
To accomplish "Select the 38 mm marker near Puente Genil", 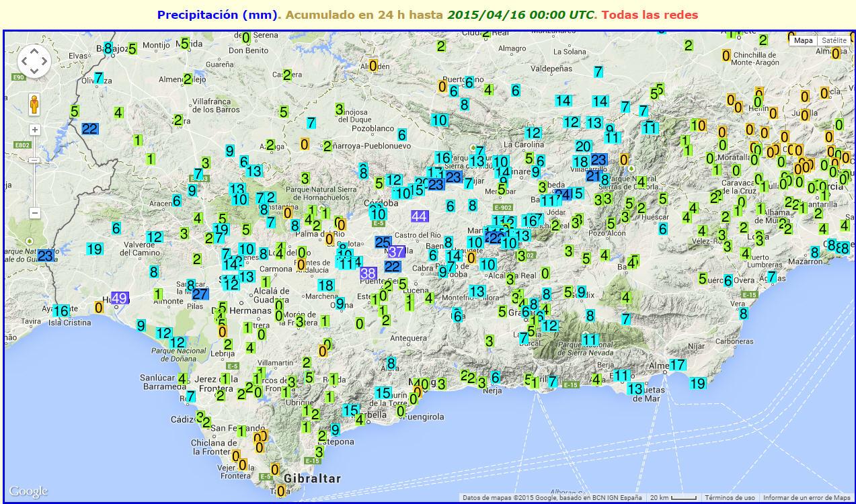I will (368, 273).
